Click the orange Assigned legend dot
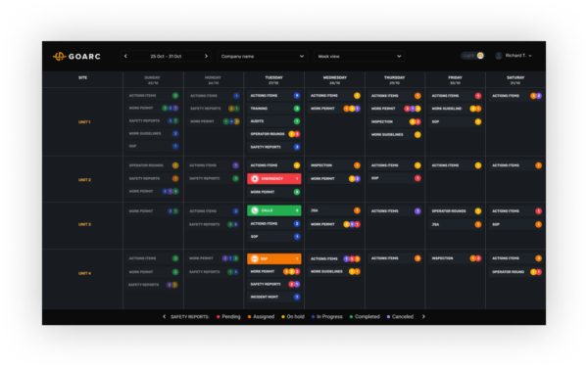Image resolution: width=588 pixels, height=368 pixels. (x=249, y=317)
